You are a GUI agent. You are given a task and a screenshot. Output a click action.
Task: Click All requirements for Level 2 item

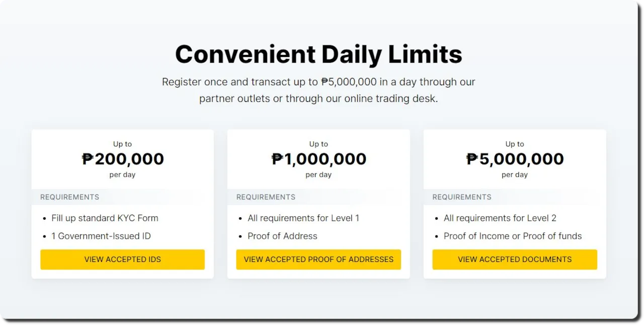pos(500,218)
